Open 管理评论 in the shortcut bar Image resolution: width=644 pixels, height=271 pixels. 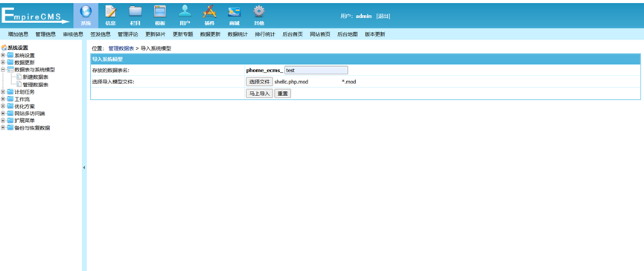tap(128, 34)
